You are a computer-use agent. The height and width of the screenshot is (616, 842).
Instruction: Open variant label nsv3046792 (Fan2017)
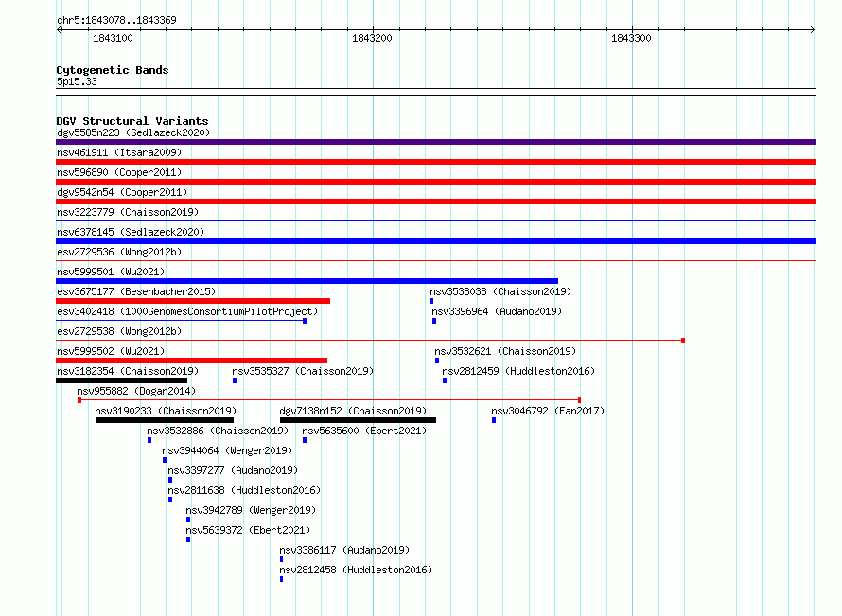tap(548, 411)
